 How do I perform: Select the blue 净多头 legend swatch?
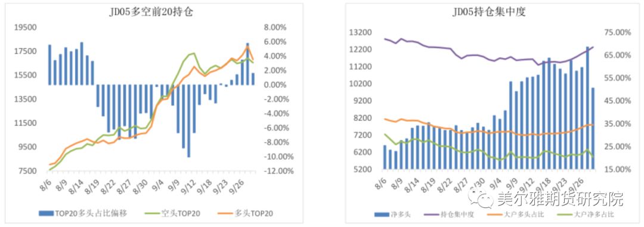point(382,214)
